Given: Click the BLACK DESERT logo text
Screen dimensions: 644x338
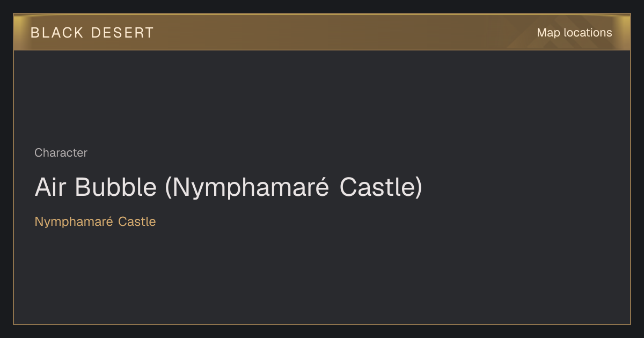Looking at the screenshot, I should (x=92, y=33).
